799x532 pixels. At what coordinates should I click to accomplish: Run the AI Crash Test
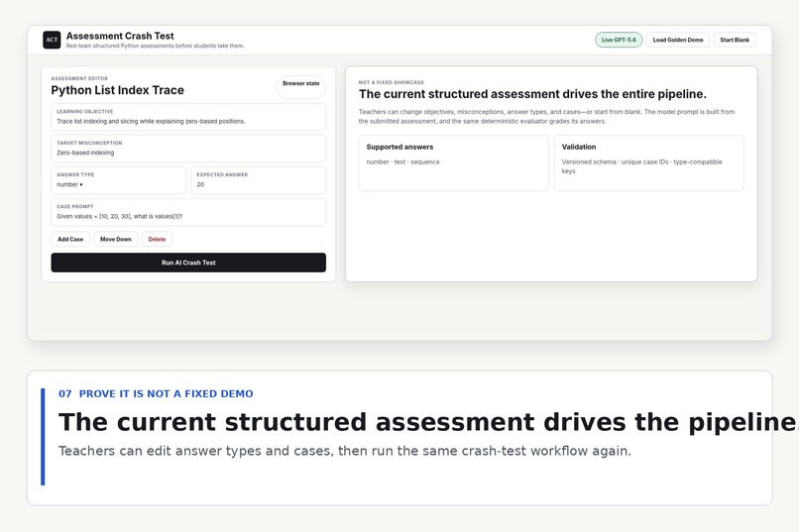click(x=188, y=263)
